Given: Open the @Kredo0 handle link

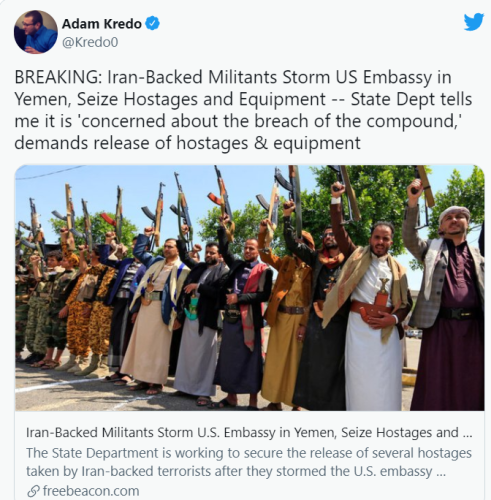Looking at the screenshot, I should tap(90, 42).
